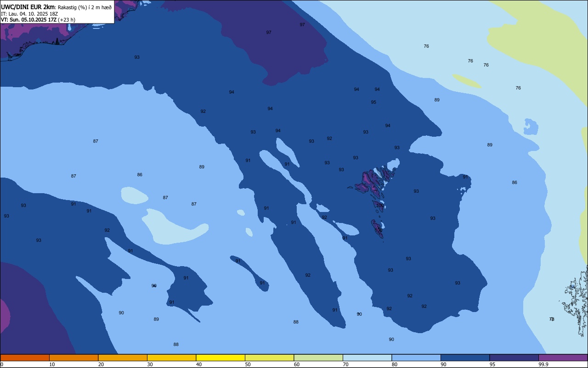Select the dark blue 90–95 legend swatch
The height and width of the screenshot is (368, 588).
point(465,357)
